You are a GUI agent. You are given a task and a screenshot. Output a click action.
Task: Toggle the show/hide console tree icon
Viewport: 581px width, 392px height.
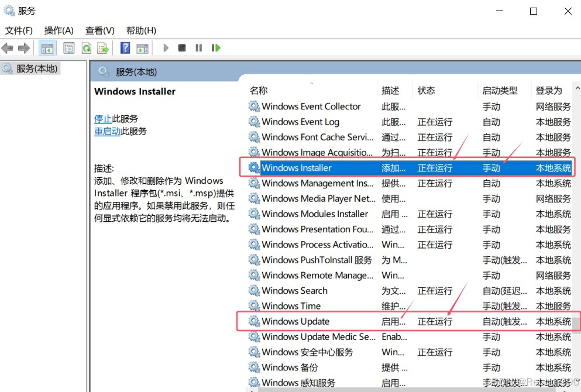click(47, 48)
